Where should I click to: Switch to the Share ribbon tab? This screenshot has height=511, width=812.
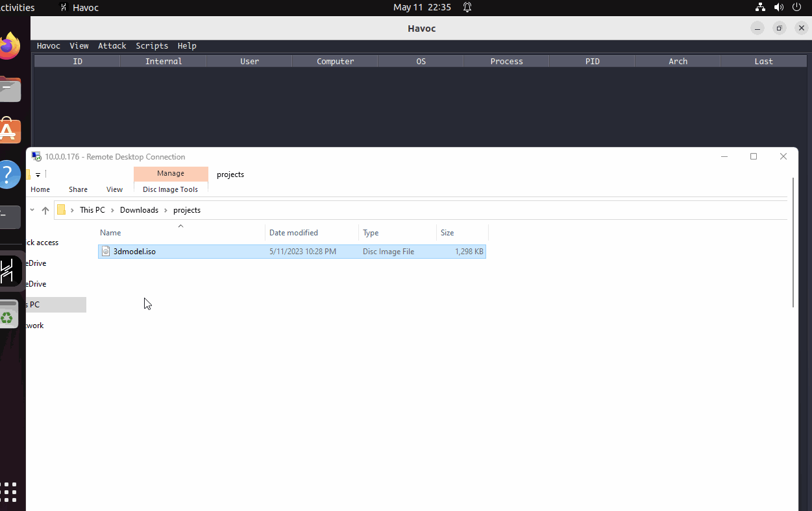[78, 189]
